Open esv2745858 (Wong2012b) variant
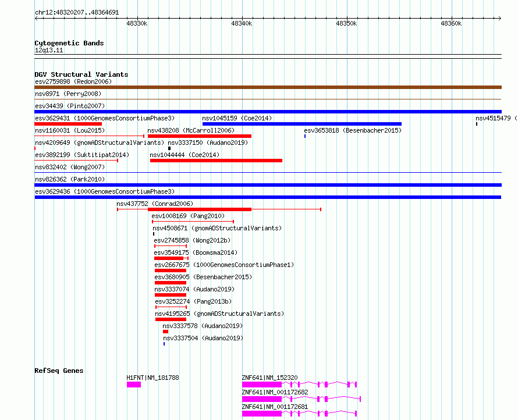Image resolution: width=518 pixels, height=420 pixels. [192, 240]
